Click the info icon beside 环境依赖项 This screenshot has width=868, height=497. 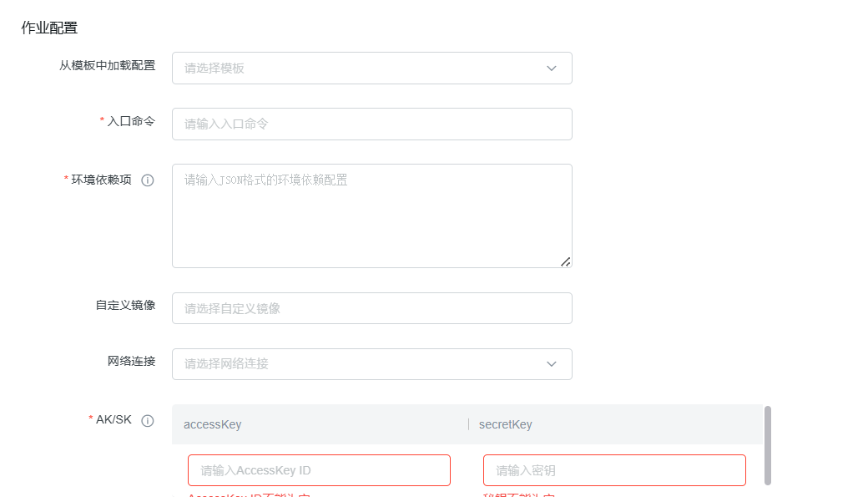[148, 180]
